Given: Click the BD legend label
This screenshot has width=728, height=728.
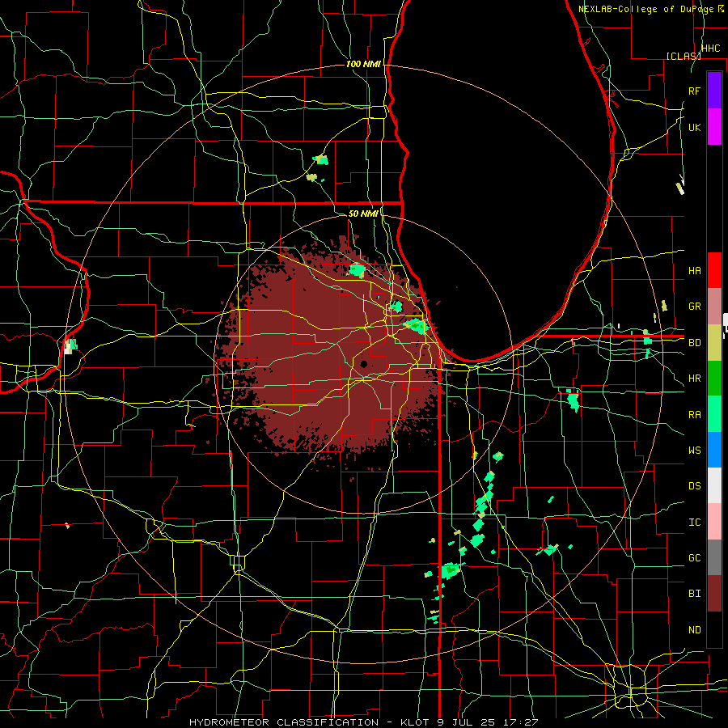Looking at the screenshot, I should (x=695, y=343).
